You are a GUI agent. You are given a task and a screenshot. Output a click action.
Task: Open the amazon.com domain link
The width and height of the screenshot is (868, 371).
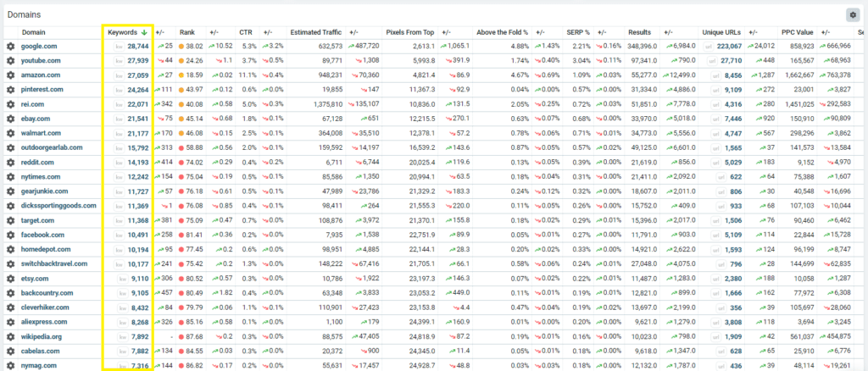click(x=41, y=75)
